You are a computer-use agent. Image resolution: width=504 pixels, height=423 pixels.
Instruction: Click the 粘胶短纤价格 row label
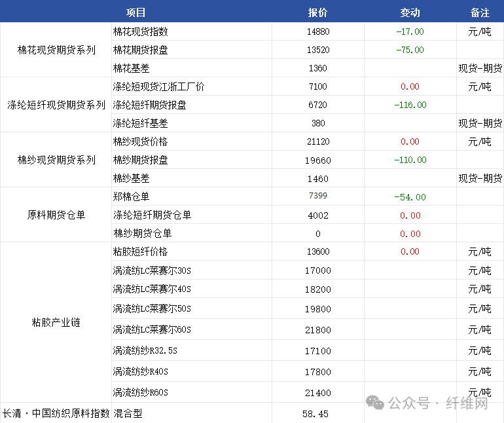click(141, 251)
